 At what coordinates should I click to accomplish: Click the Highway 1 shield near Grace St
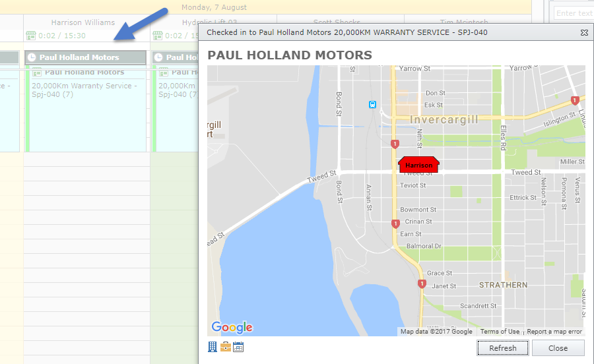tap(422, 284)
